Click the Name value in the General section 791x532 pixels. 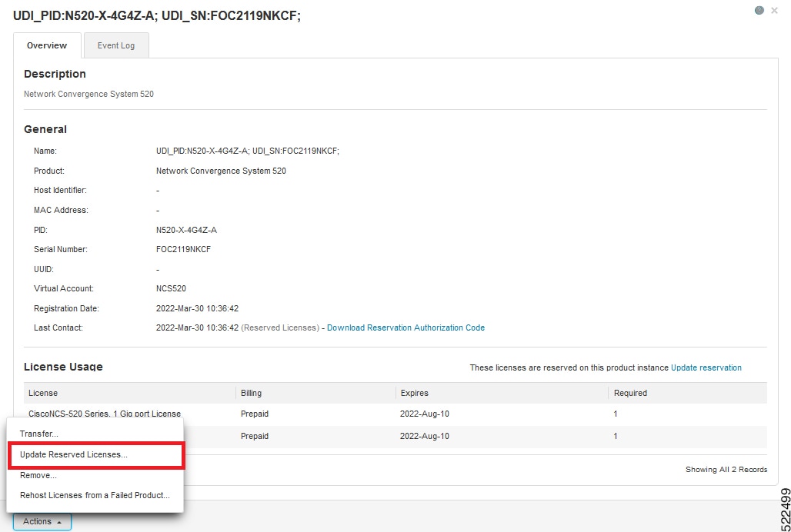(x=248, y=151)
